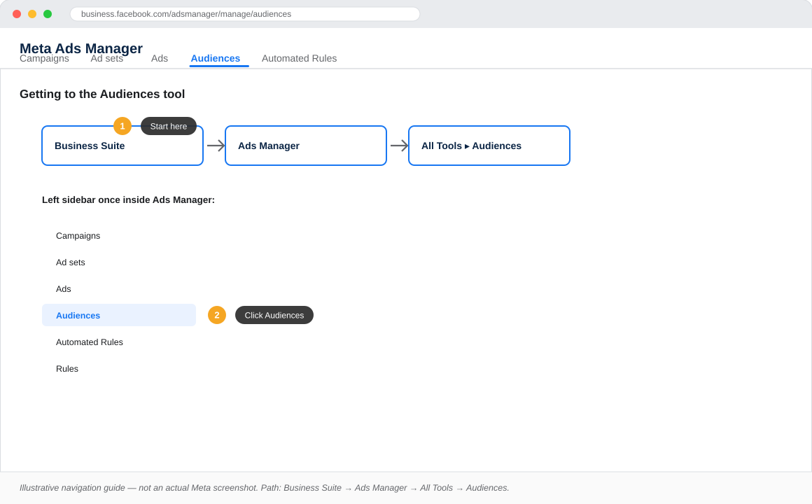Focus the browser address bar URL
Image resolution: width=812 pixels, height=504 pixels.
tap(244, 14)
